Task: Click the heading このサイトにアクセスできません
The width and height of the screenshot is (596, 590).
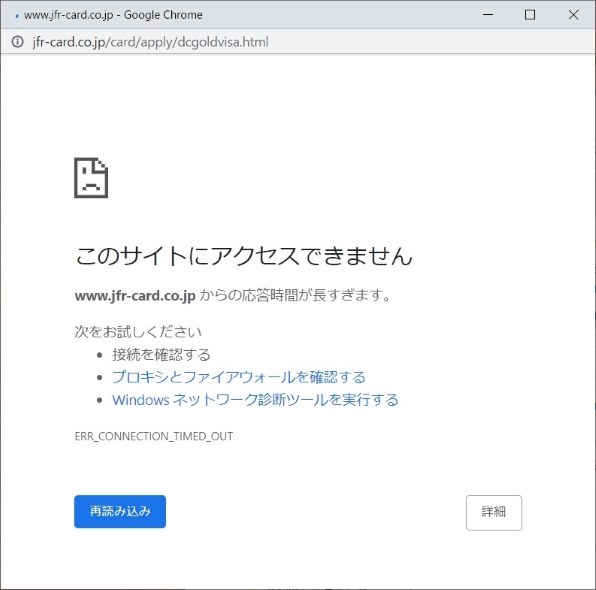Action: pos(244,256)
